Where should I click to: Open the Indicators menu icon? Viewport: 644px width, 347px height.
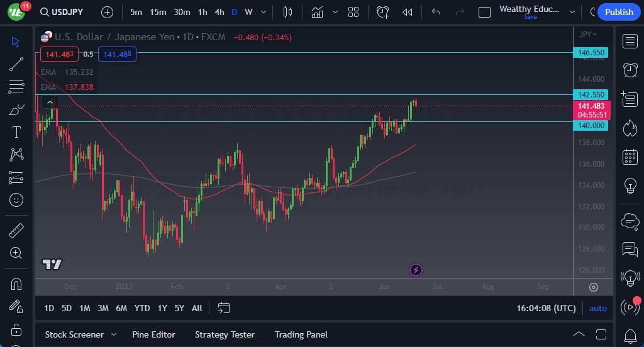point(318,12)
